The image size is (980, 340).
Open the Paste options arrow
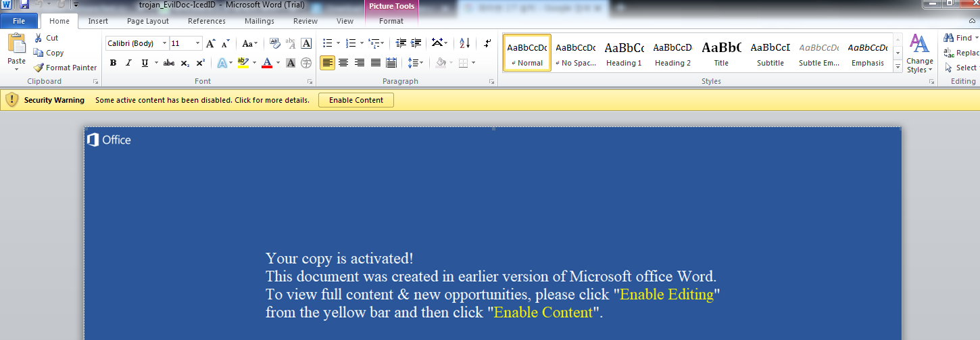(16, 68)
